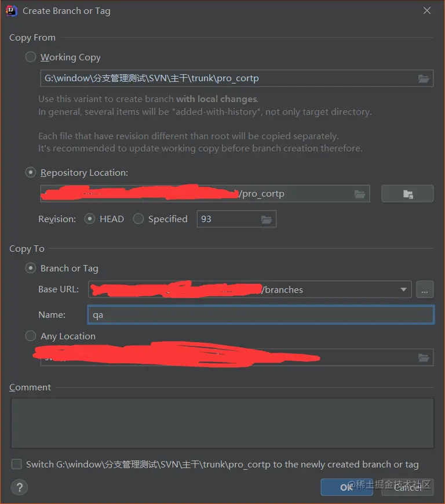Select the Working Copy radio button
The image size is (445, 504).
tap(31, 57)
